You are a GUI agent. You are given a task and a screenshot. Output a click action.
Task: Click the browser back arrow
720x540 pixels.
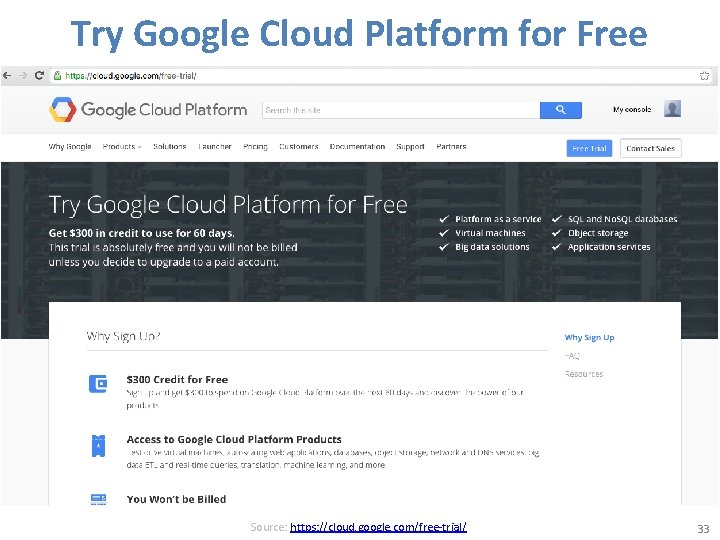7,75
